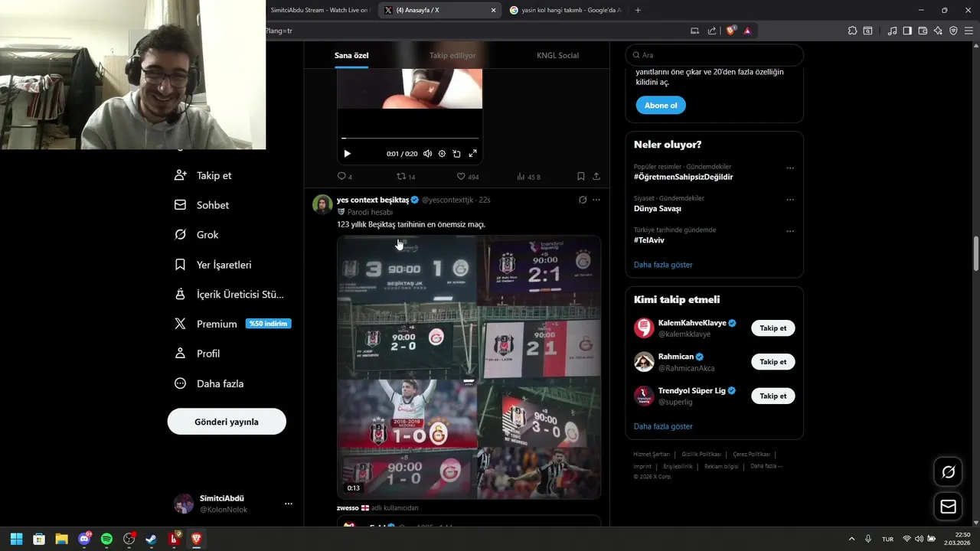Viewport: 980px width, 551px height.
Task: Switch to KNGL Social tab
Action: [557, 55]
